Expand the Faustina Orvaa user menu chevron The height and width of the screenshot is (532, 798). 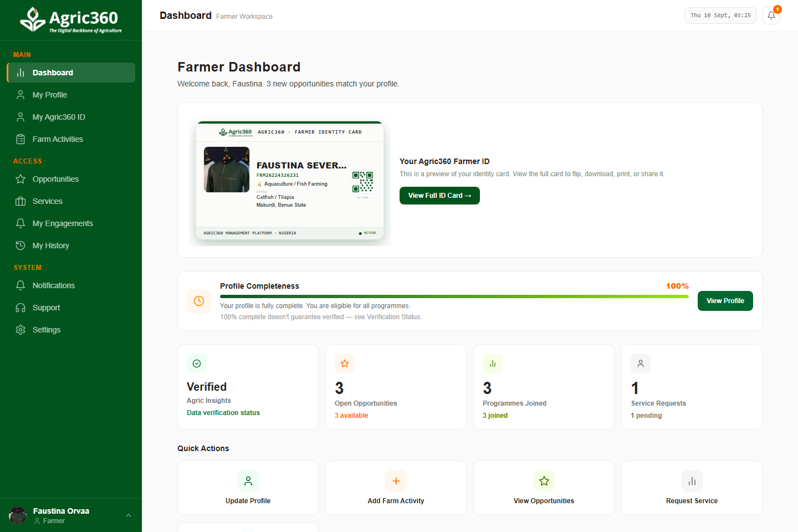coord(129,515)
